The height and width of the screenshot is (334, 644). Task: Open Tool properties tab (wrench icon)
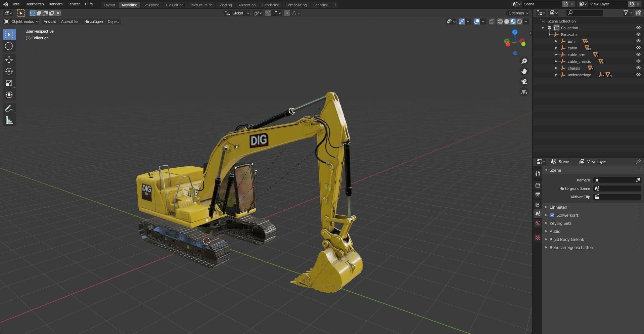click(538, 173)
